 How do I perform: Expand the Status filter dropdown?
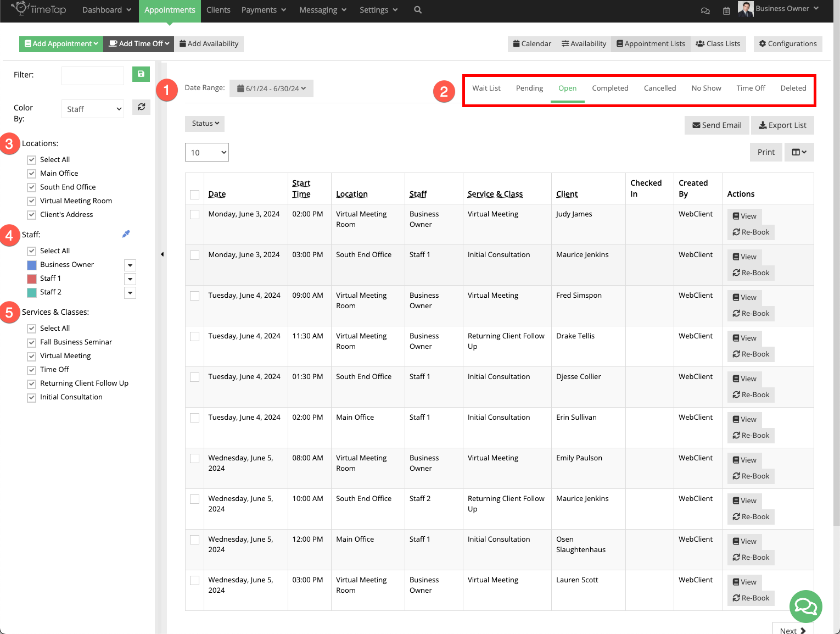click(x=204, y=123)
